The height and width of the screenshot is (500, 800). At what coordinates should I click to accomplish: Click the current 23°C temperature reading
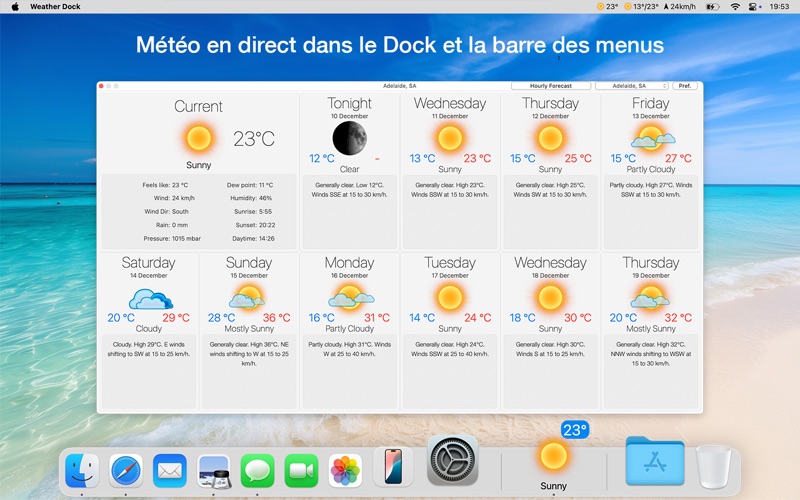tap(254, 138)
